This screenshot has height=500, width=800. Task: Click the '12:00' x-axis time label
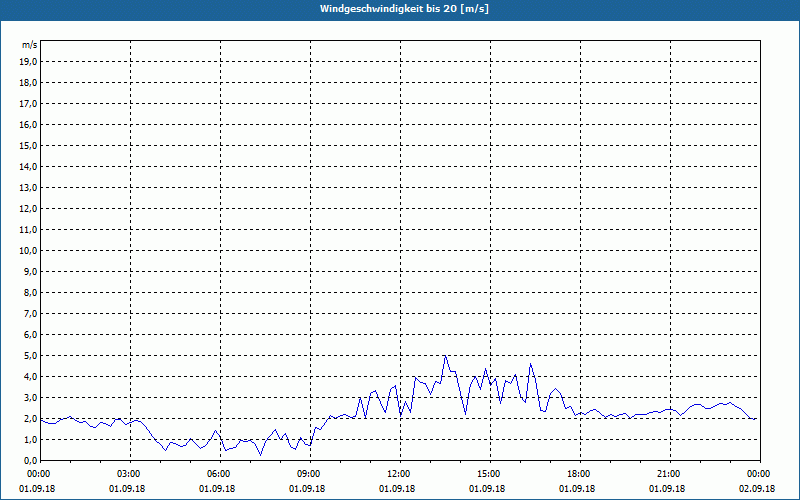coord(401,474)
